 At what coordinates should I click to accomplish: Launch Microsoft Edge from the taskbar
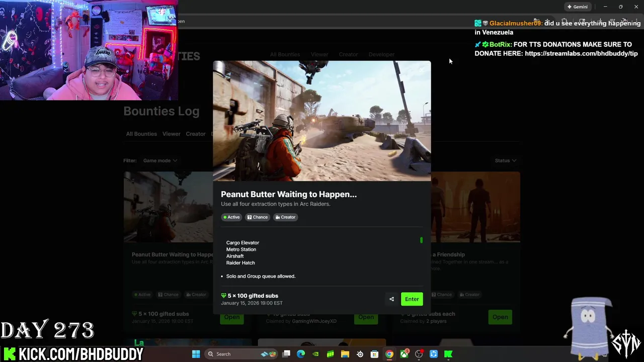pos(301,354)
